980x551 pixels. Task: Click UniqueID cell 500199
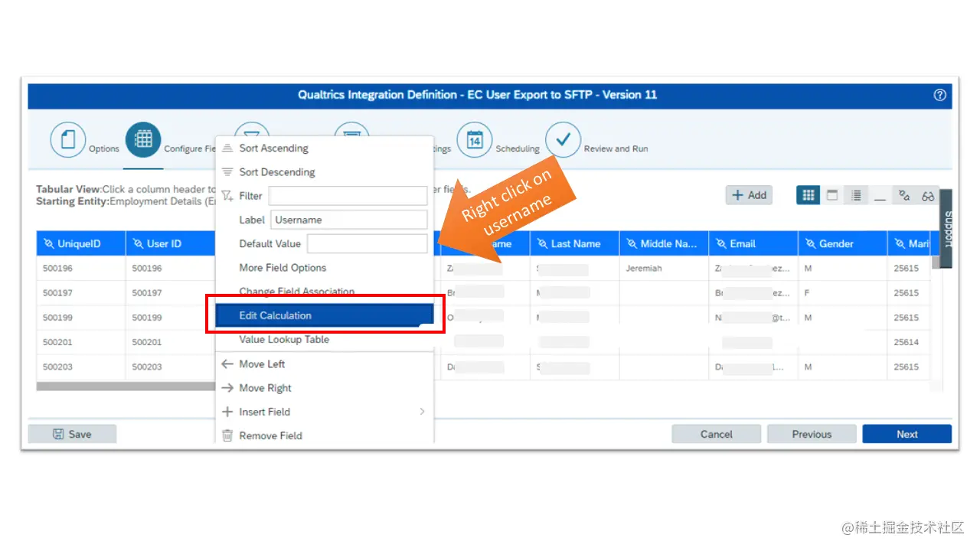pyautogui.click(x=81, y=318)
